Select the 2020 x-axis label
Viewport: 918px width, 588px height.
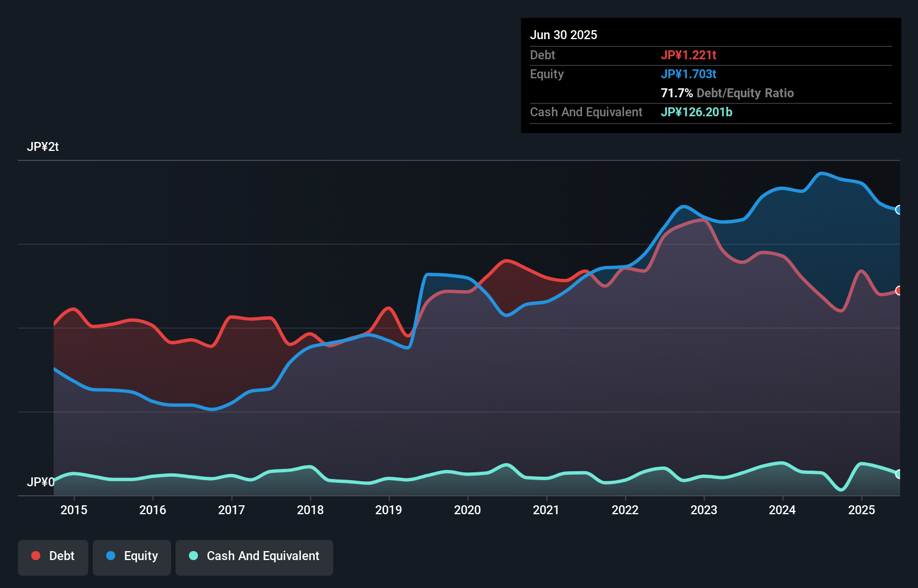[x=467, y=510]
